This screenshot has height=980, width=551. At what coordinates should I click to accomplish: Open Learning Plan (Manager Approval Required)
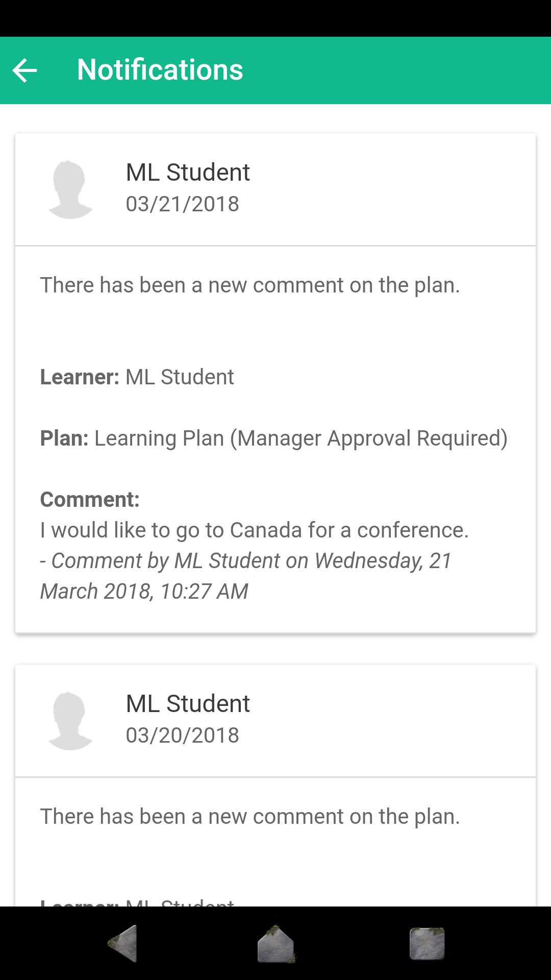301,438
